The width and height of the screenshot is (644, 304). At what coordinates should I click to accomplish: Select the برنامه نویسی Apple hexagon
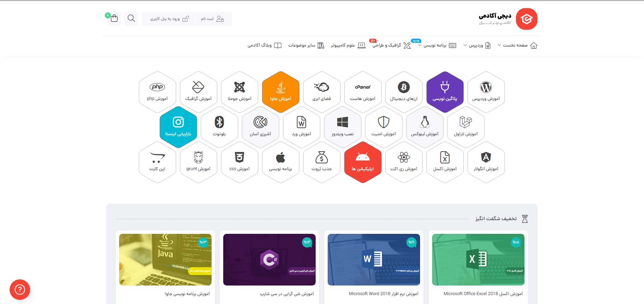pyautogui.click(x=280, y=162)
